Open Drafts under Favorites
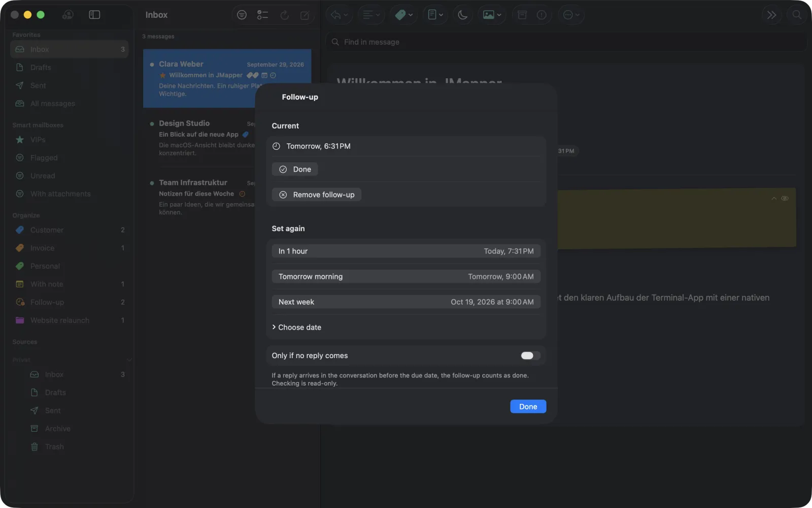This screenshot has height=508, width=812. click(x=70, y=68)
